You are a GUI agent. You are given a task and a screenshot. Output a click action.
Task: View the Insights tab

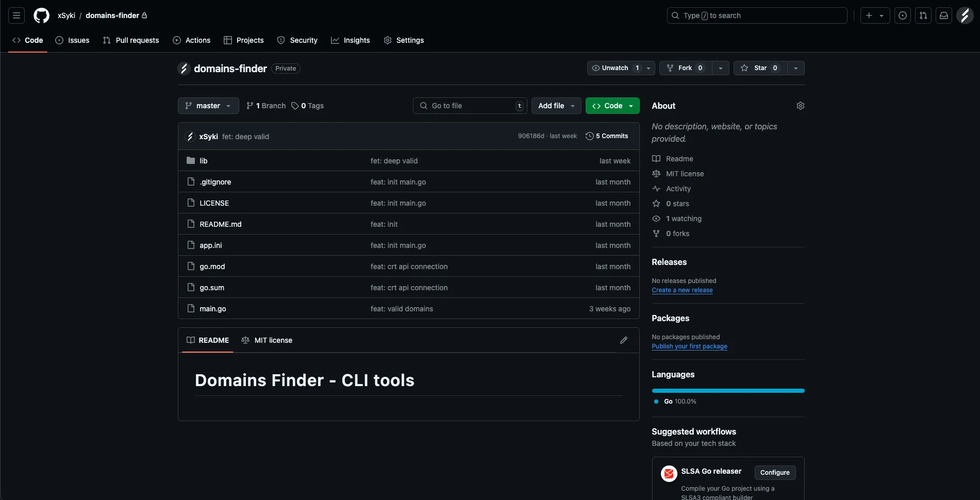(x=351, y=40)
